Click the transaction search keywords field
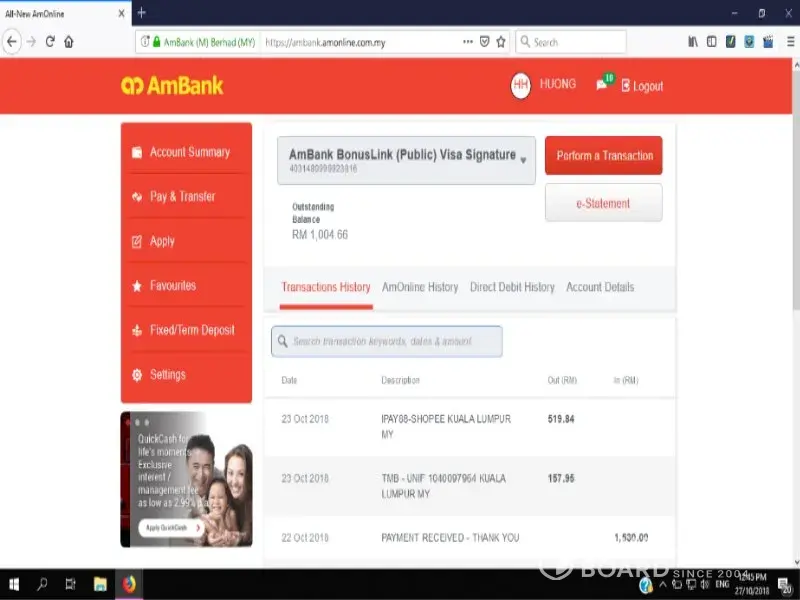 coord(386,341)
